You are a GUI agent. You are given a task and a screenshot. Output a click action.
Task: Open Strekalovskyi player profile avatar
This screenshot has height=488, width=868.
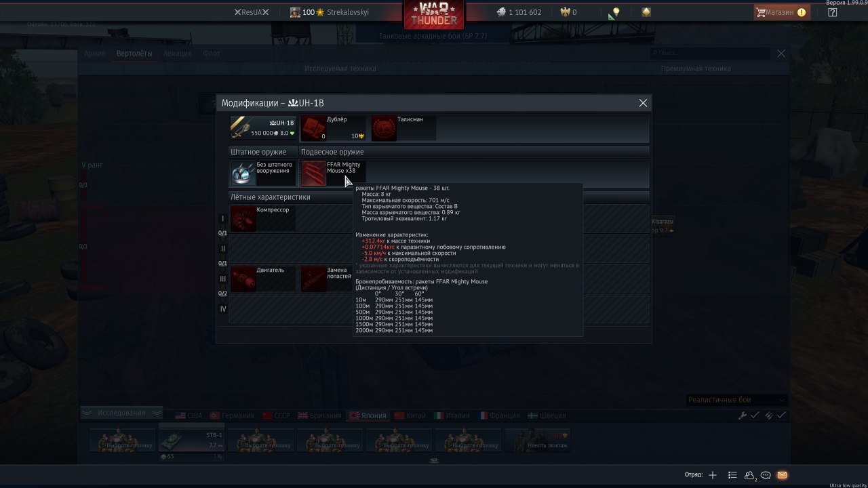pyautogui.click(x=295, y=12)
